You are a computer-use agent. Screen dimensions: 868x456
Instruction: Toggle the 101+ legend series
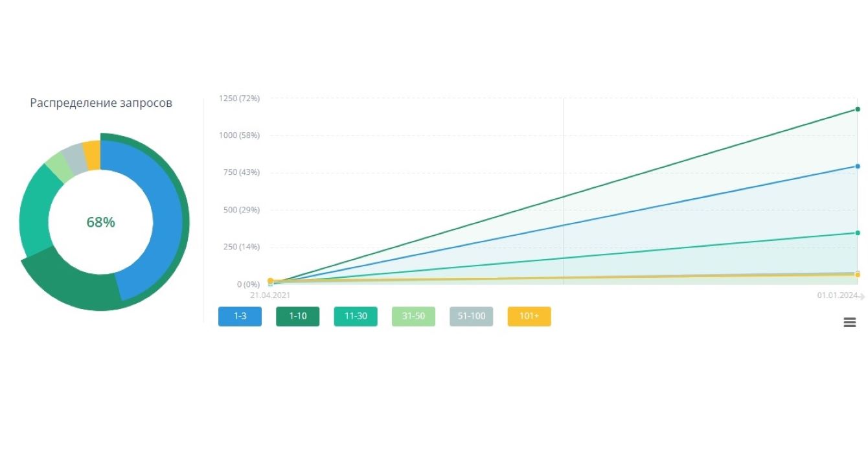(x=529, y=316)
